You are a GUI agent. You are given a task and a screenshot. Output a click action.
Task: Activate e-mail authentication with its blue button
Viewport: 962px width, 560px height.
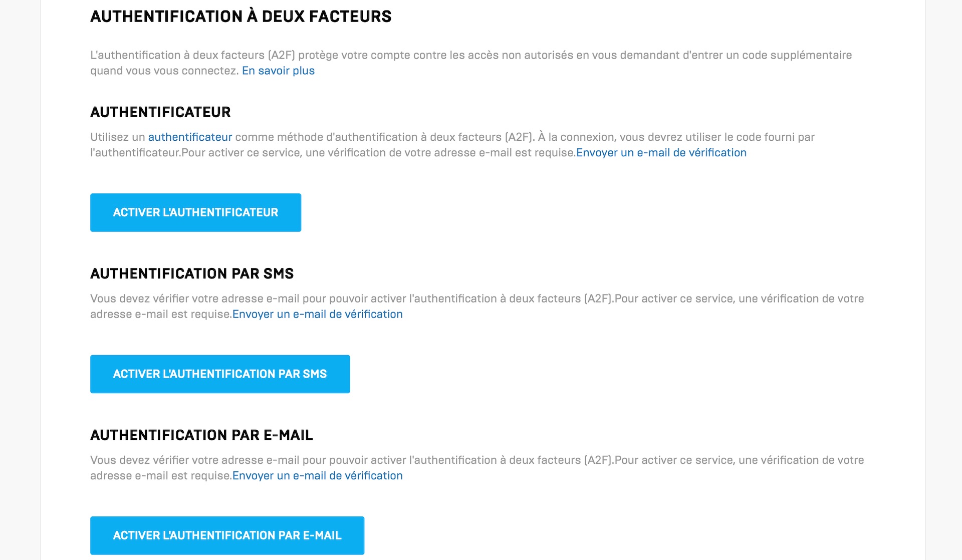point(227,535)
